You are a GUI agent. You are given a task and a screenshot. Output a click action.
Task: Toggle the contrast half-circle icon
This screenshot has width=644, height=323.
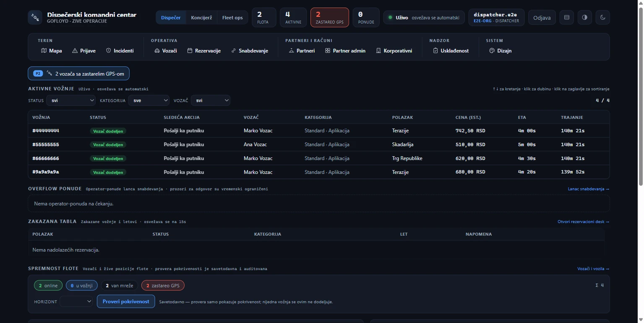[x=585, y=18]
